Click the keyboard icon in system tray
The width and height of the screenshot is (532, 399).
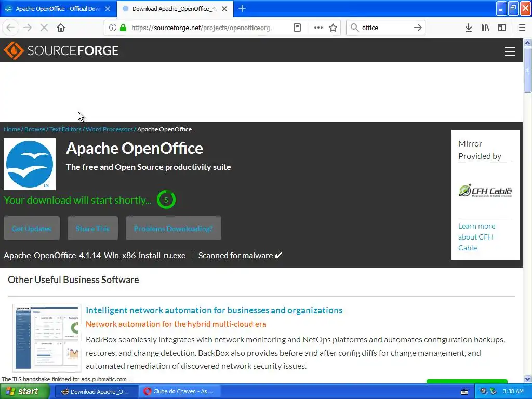(464, 392)
